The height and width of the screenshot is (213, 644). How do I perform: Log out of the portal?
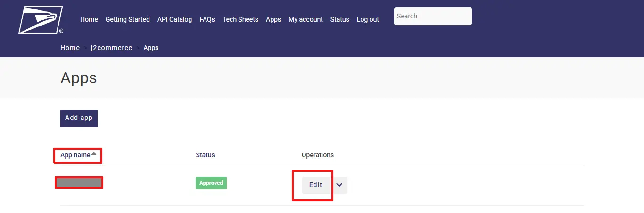[x=368, y=19]
